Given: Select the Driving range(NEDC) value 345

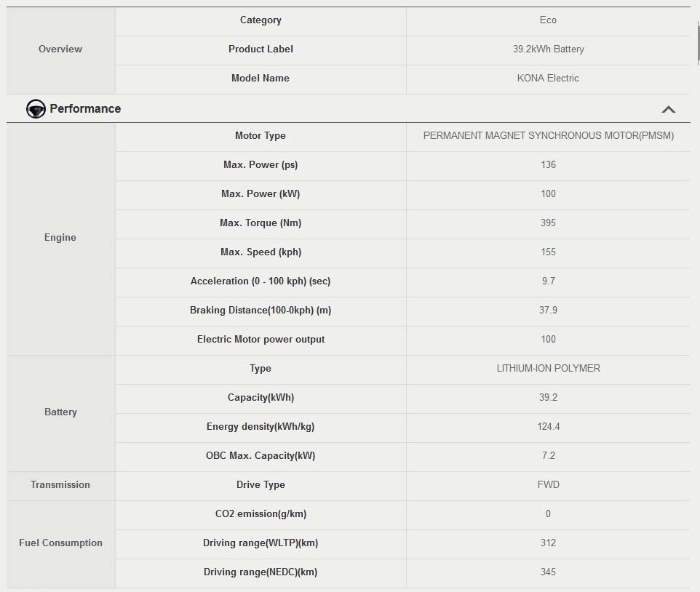Looking at the screenshot, I should [548, 572].
